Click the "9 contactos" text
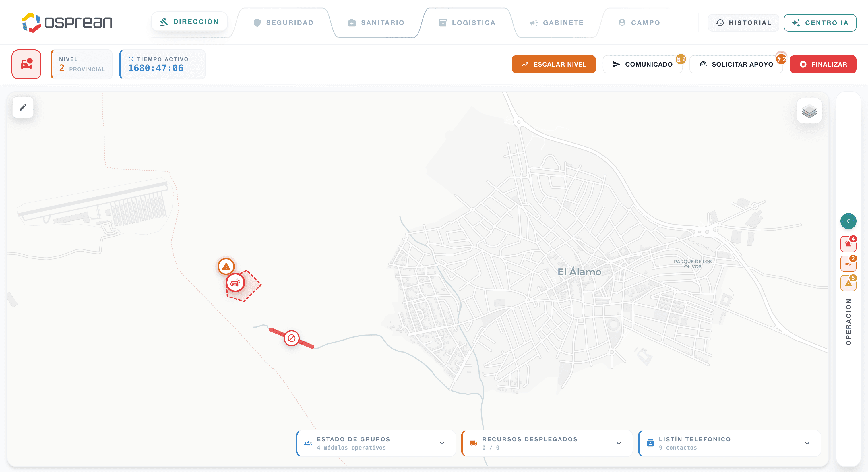The height and width of the screenshot is (472, 868). click(x=678, y=448)
